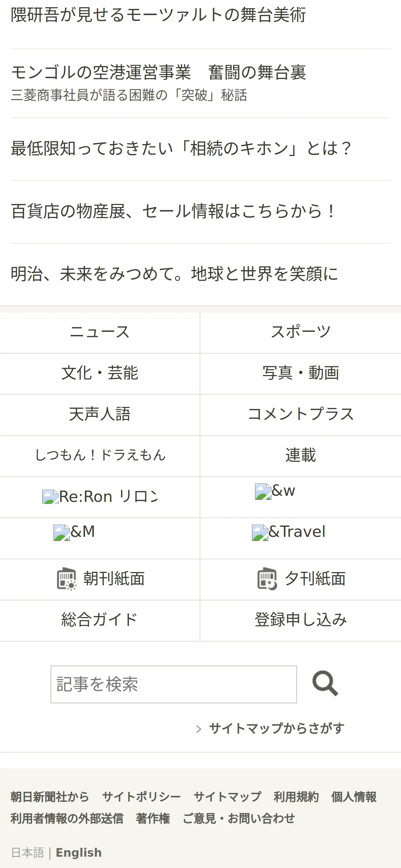Click the Re:Ron logo image
This screenshot has width=401, height=868.
tap(50, 497)
